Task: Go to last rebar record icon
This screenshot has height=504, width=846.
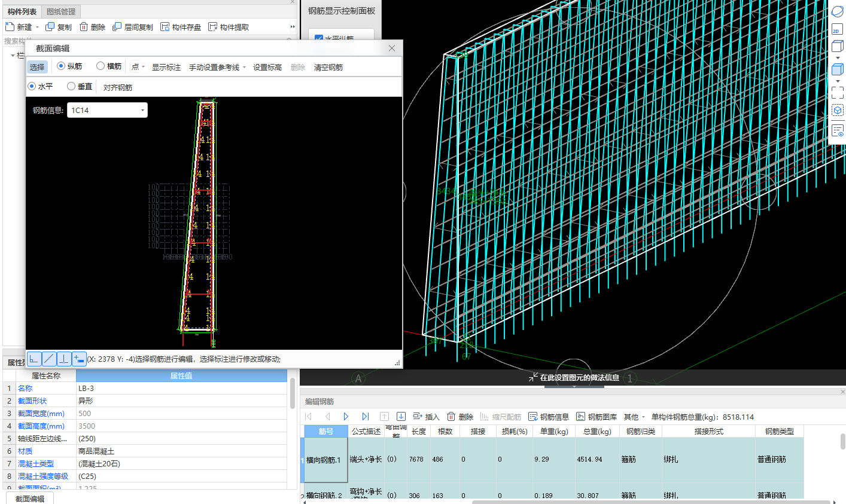Action: click(365, 417)
